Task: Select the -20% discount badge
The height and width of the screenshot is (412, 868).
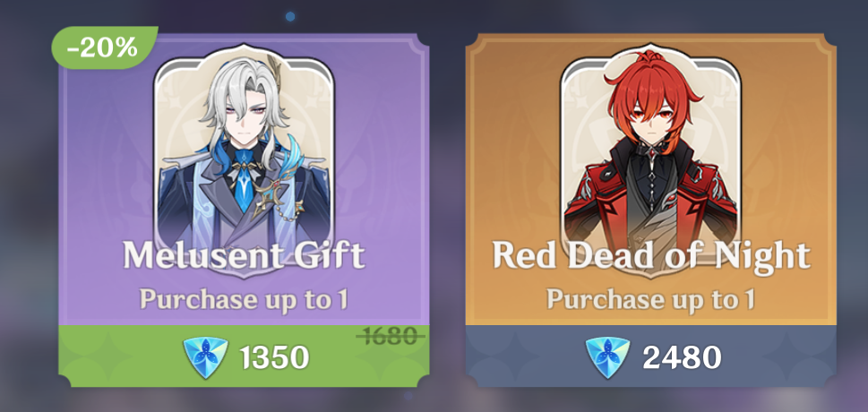Action: click(104, 47)
